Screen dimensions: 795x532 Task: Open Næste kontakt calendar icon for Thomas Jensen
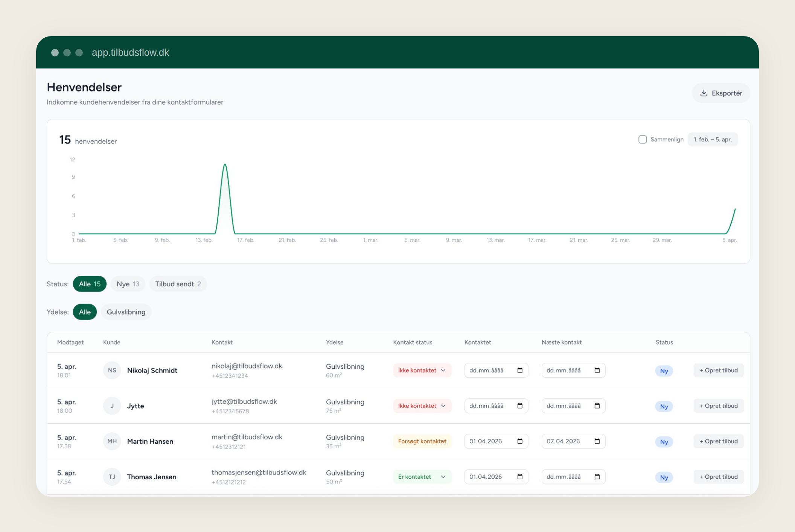(597, 477)
